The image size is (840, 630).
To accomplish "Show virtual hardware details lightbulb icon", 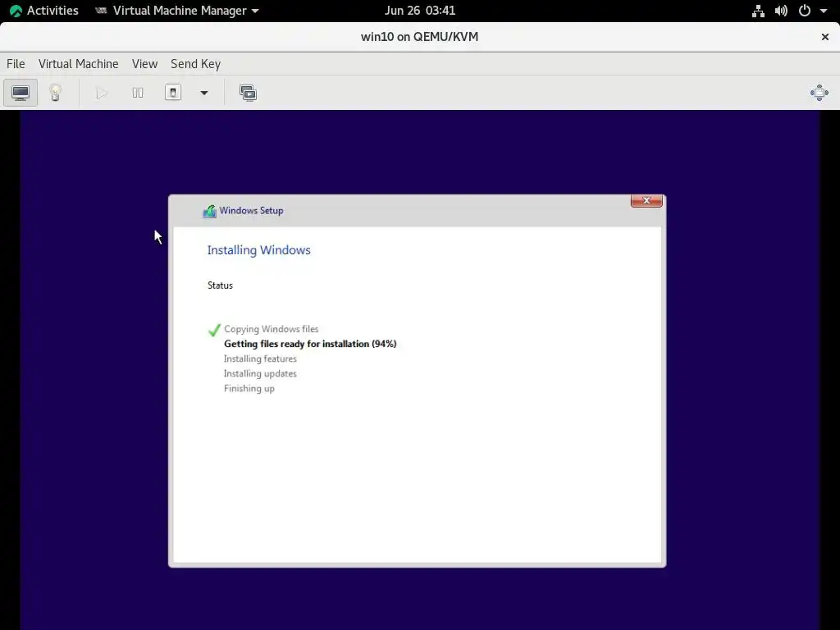I will point(55,93).
